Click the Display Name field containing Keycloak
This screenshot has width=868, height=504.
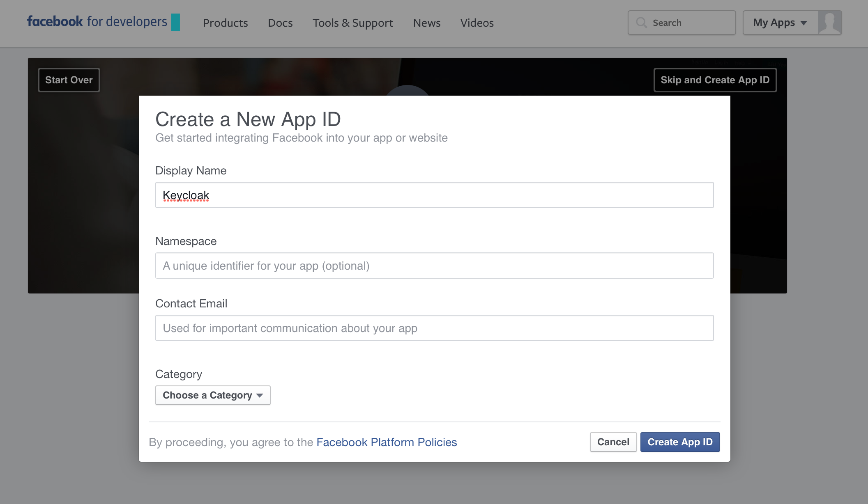pyautogui.click(x=434, y=195)
